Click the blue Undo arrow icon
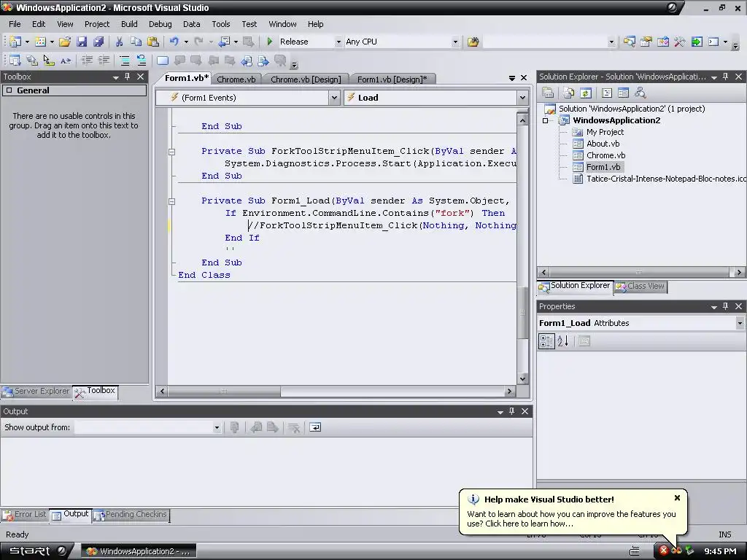The image size is (747, 560). tap(174, 42)
